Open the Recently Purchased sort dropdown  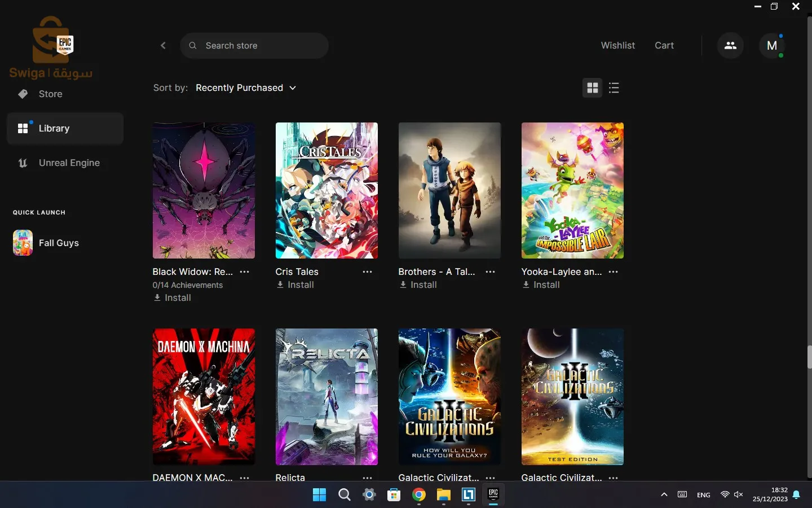(246, 88)
